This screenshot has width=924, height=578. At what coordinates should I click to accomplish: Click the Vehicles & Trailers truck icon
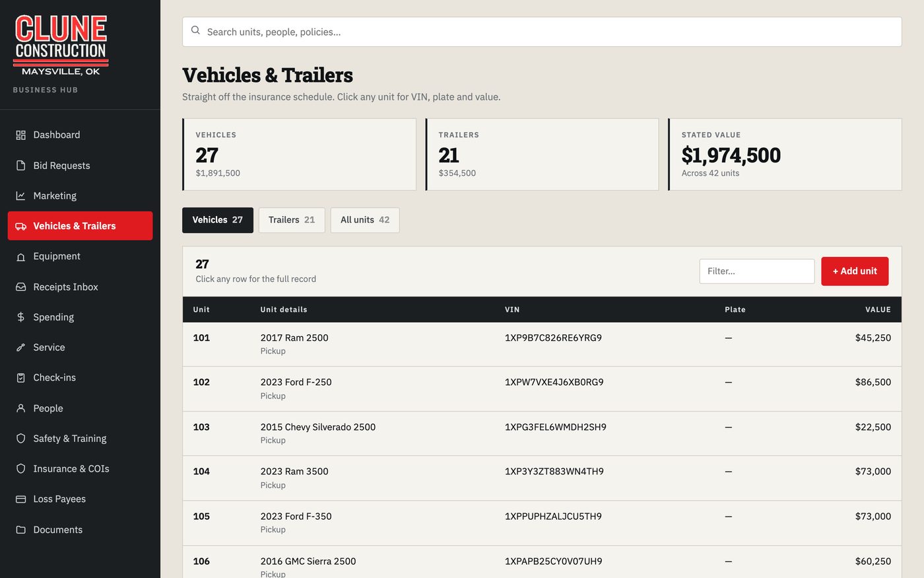pos(20,226)
